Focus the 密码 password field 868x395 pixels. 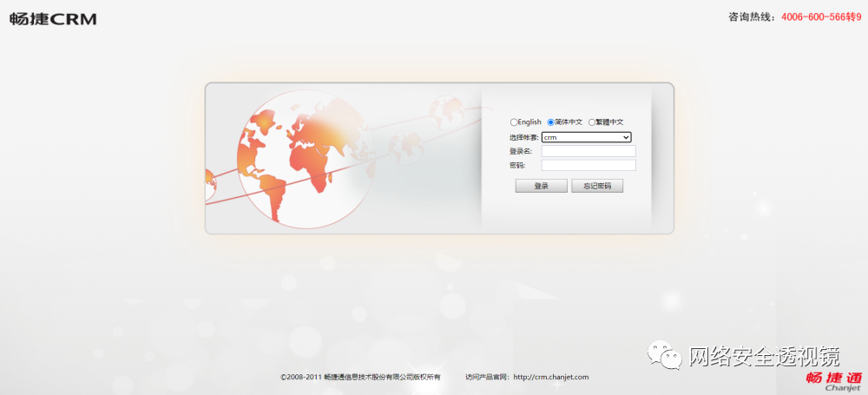[x=589, y=165]
